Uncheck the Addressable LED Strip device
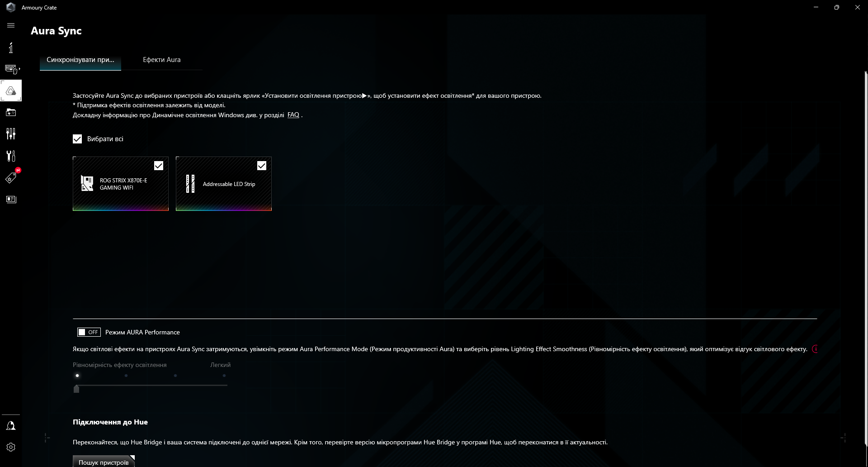The height and width of the screenshot is (467, 868). 262,165
